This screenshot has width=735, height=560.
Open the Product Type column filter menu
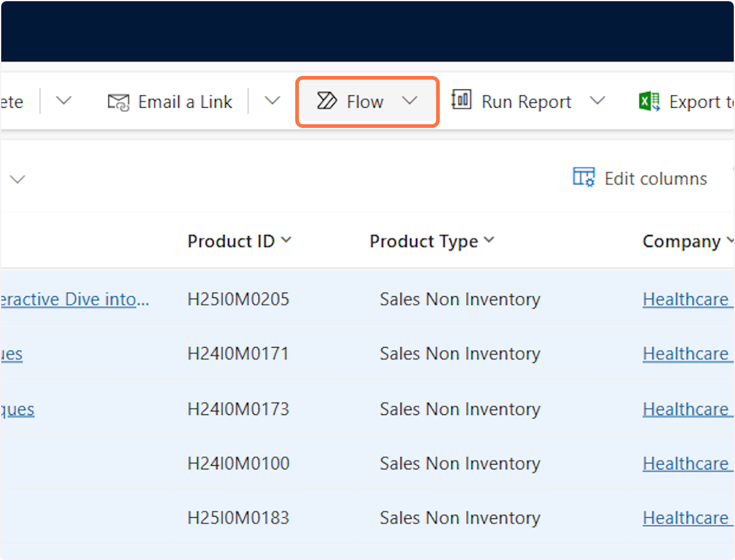489,241
